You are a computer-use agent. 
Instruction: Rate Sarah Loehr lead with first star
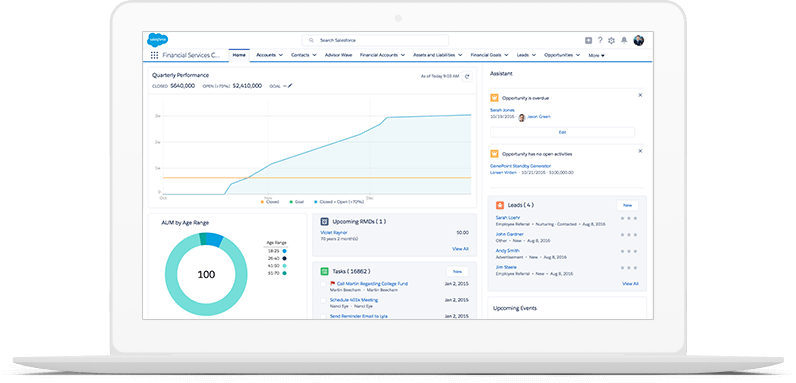click(622, 218)
